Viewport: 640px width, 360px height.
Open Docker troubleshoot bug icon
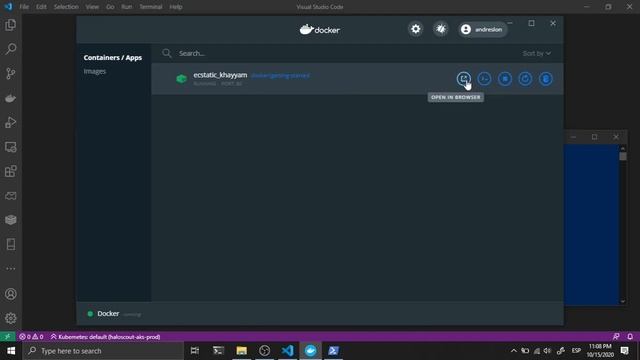(x=441, y=29)
